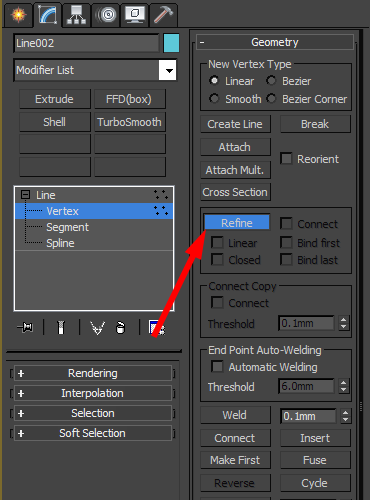Click the Create Line button
Screen dimensions: 370x500
(x=235, y=124)
